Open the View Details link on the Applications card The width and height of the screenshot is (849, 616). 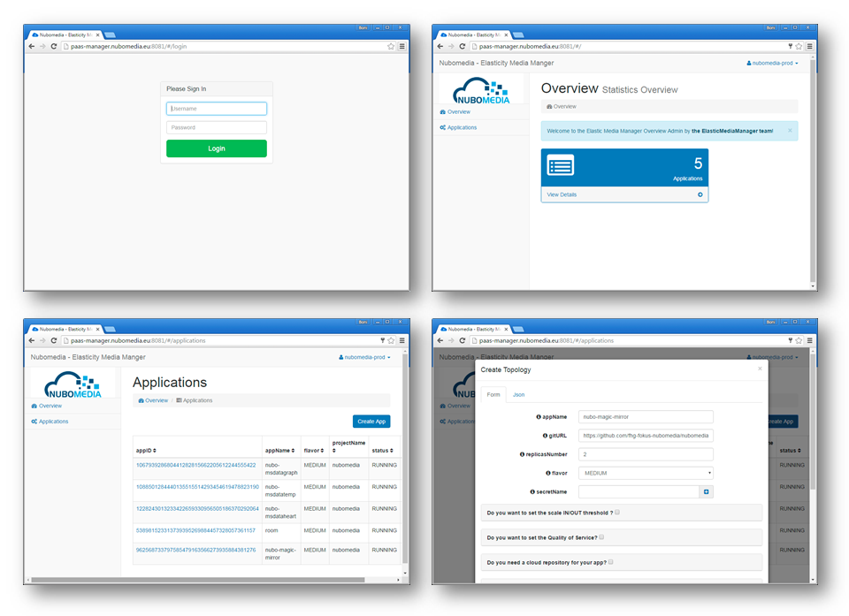(x=562, y=194)
